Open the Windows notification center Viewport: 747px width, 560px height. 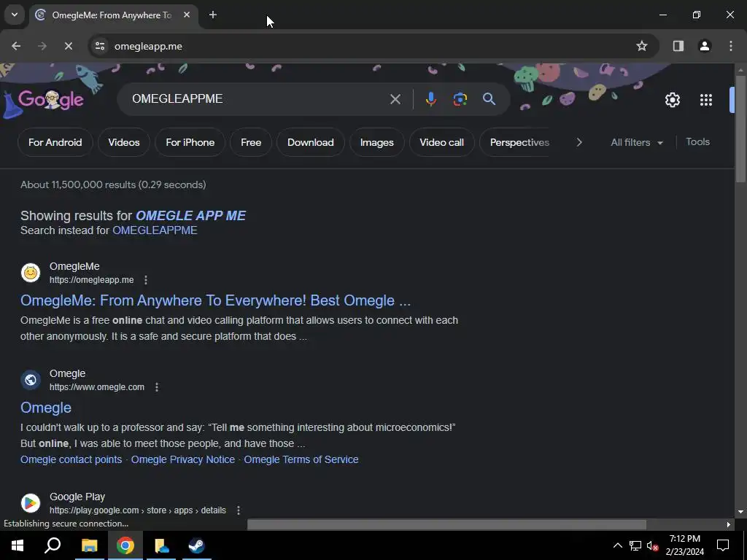tap(723, 545)
